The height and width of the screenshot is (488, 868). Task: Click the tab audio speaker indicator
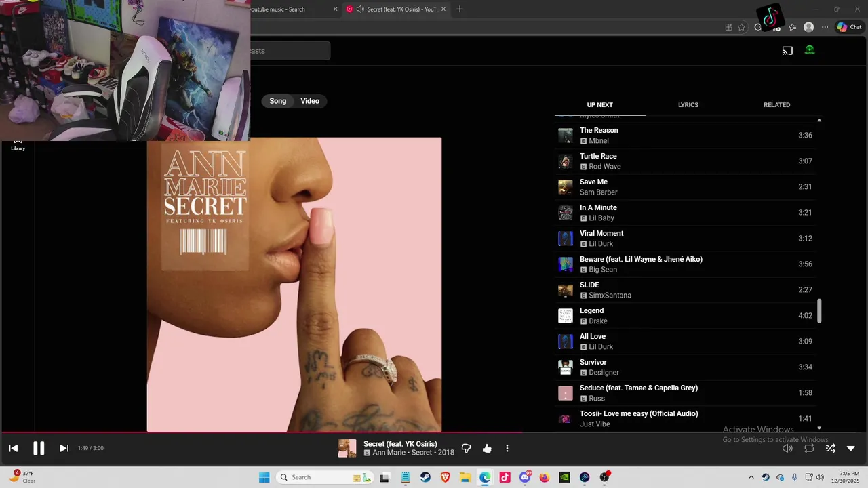[x=359, y=9]
